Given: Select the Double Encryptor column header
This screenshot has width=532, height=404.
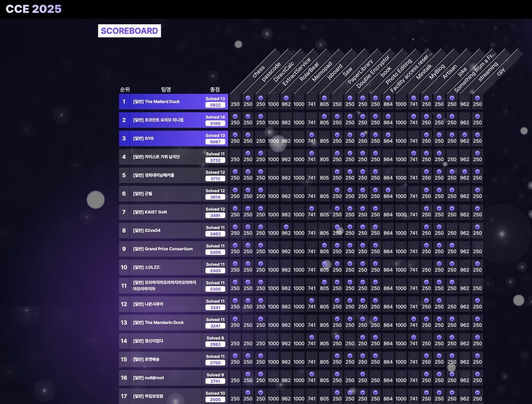Looking at the screenshot, I should coord(373,71).
